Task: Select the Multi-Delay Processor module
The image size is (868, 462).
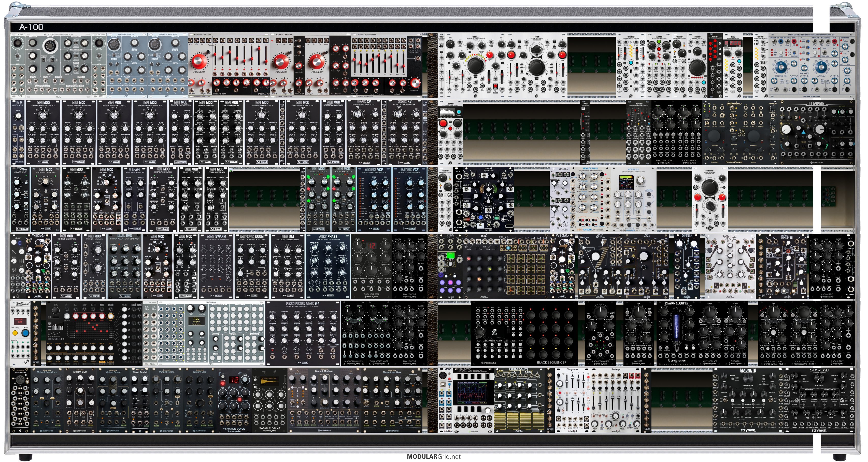Action: [387, 65]
